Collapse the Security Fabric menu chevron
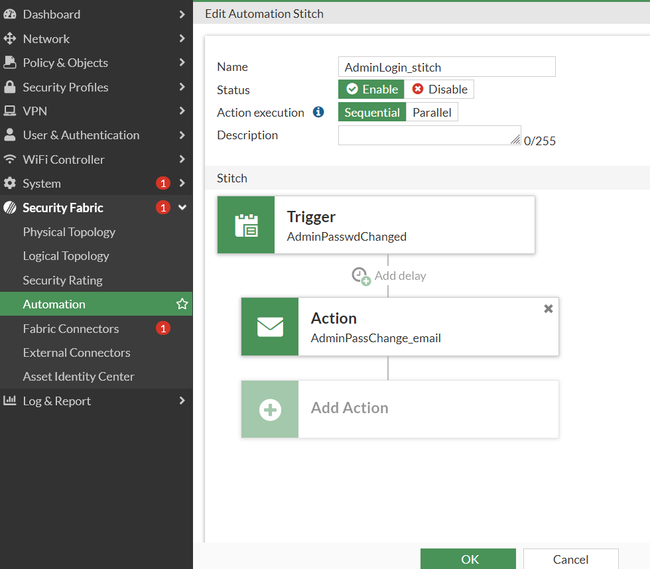Image resolution: width=650 pixels, height=569 pixels. [182, 208]
